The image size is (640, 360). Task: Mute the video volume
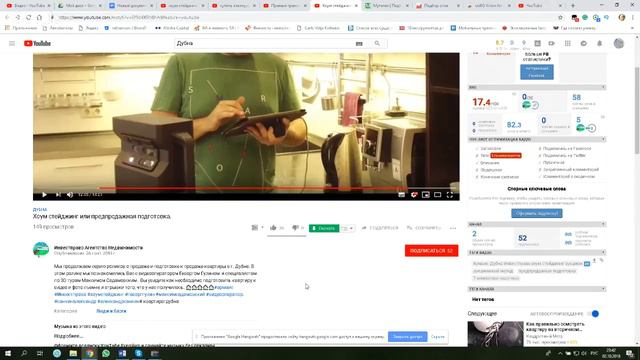tap(70, 195)
